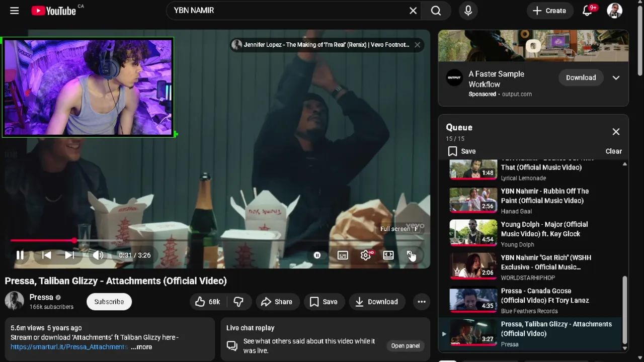Click the sponsored Download button

(x=581, y=77)
